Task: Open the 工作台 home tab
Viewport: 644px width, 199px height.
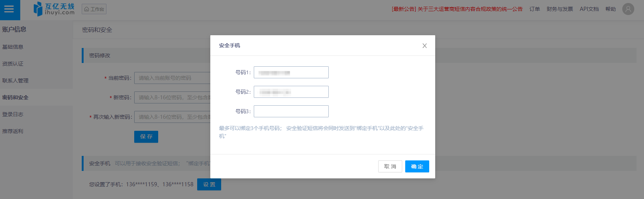Action: (x=94, y=9)
